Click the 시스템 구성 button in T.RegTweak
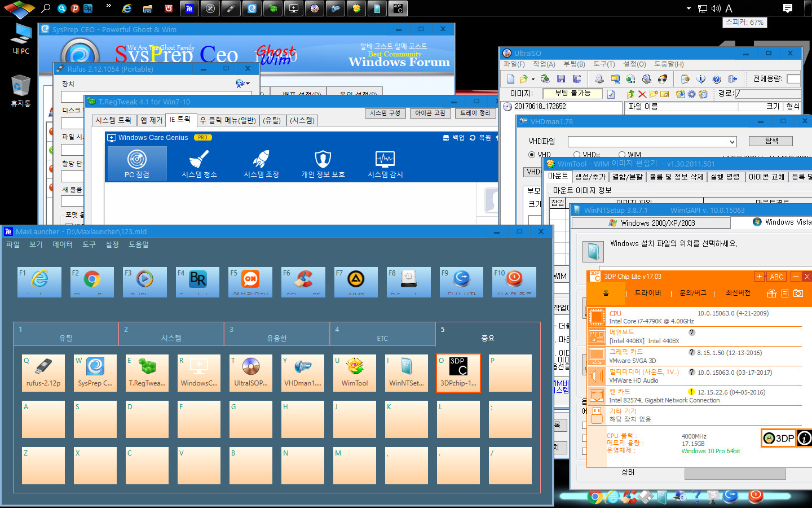 click(385, 113)
